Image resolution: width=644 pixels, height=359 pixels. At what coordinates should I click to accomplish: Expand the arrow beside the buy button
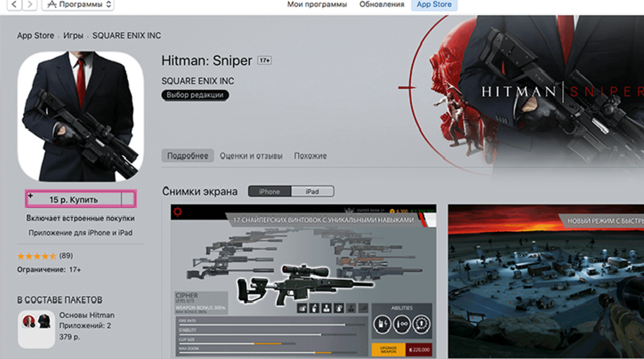(128, 199)
